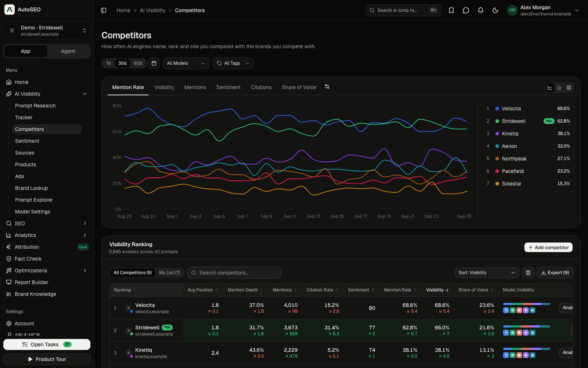Expand the user account menu chevron
The image size is (588, 368).
click(x=577, y=10)
